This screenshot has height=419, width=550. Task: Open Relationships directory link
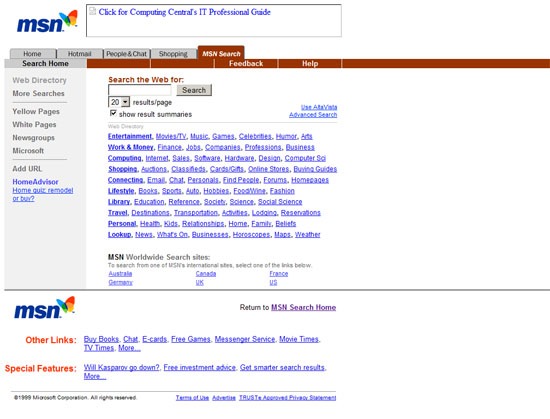click(x=203, y=223)
